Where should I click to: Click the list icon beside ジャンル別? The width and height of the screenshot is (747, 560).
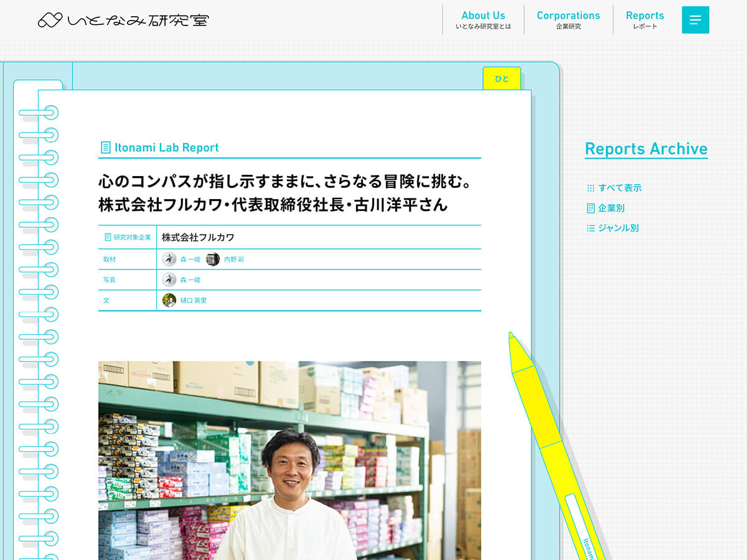click(x=591, y=228)
